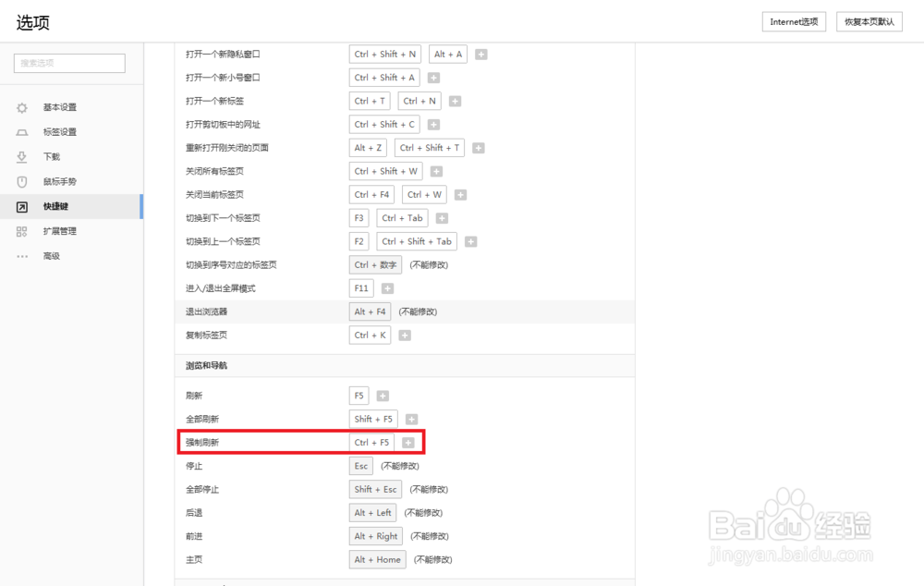This screenshot has height=586, width=924.
Task: Click plus icon beside 打开一个新标签
Action: (455, 101)
